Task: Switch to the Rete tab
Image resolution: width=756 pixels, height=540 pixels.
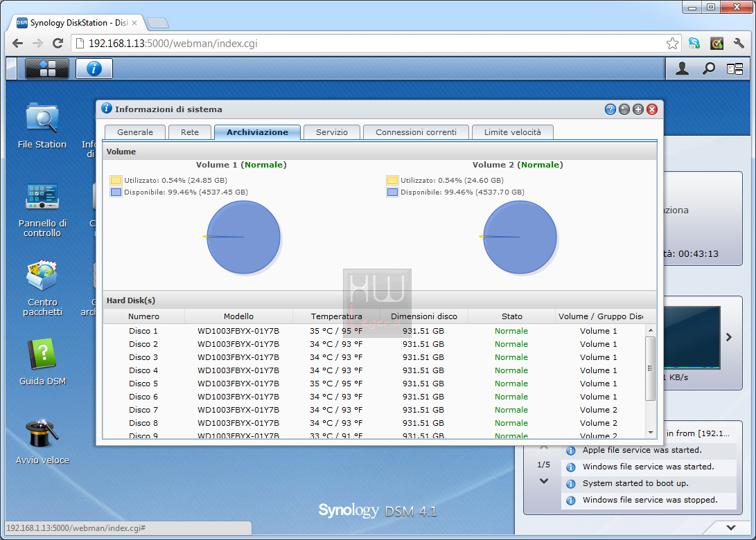Action: [x=190, y=132]
